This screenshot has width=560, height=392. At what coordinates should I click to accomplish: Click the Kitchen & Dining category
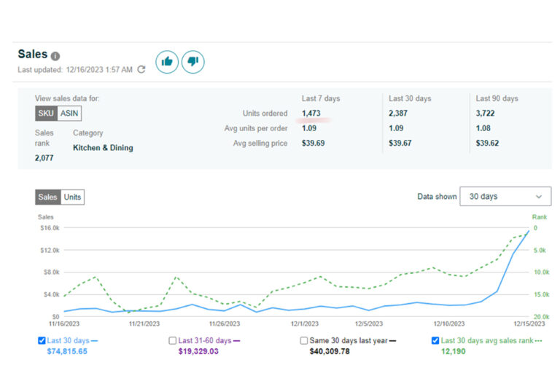103,148
